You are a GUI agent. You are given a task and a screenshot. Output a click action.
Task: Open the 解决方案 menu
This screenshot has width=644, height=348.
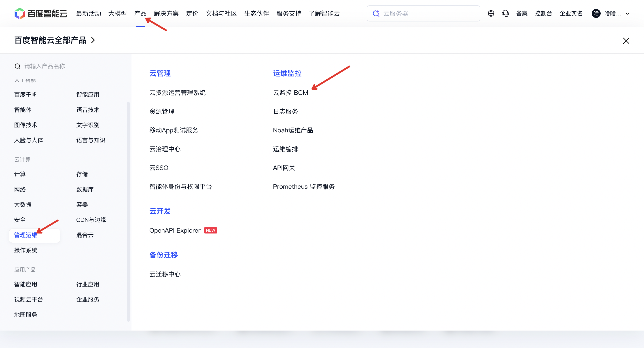166,13
